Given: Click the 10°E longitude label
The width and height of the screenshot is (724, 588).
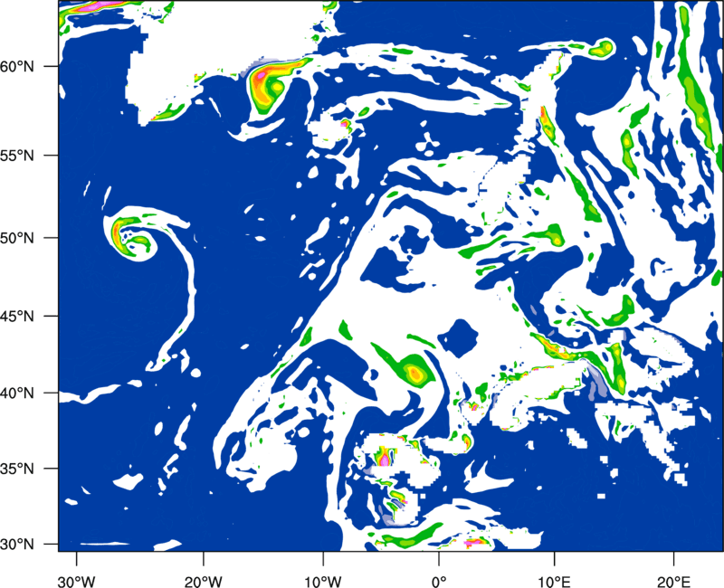Looking at the screenshot, I should tap(554, 582).
